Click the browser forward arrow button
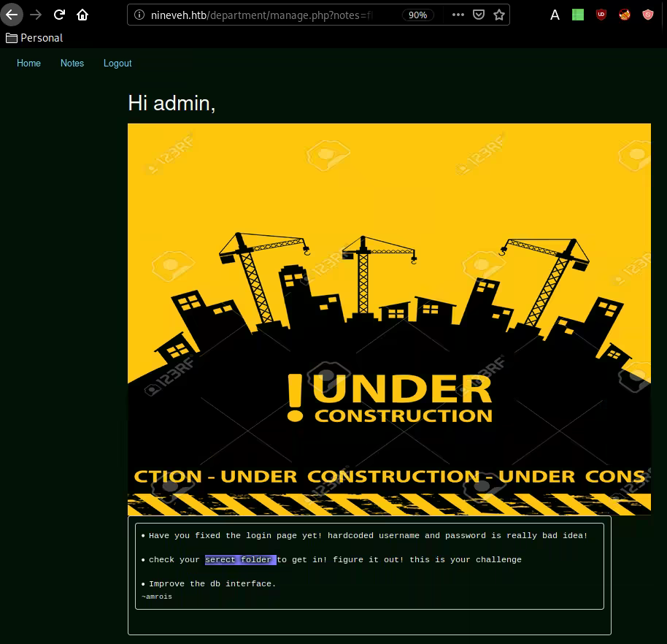 [36, 15]
